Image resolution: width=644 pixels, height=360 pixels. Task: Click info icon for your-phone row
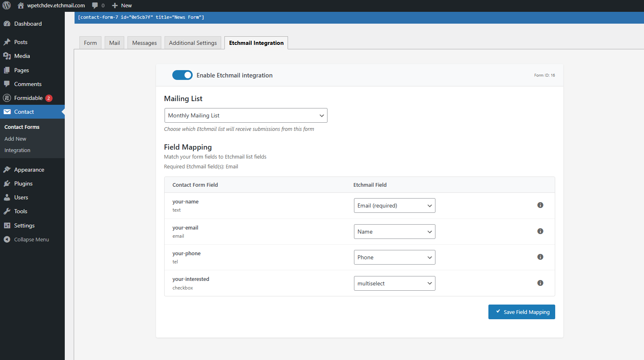pos(540,257)
